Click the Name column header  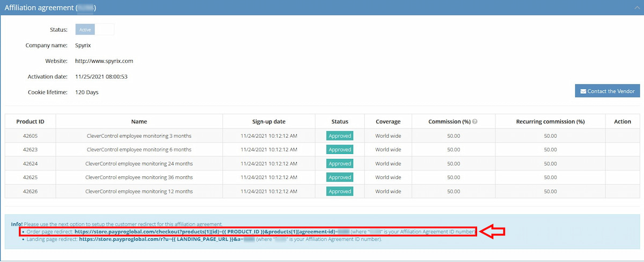pos(139,122)
